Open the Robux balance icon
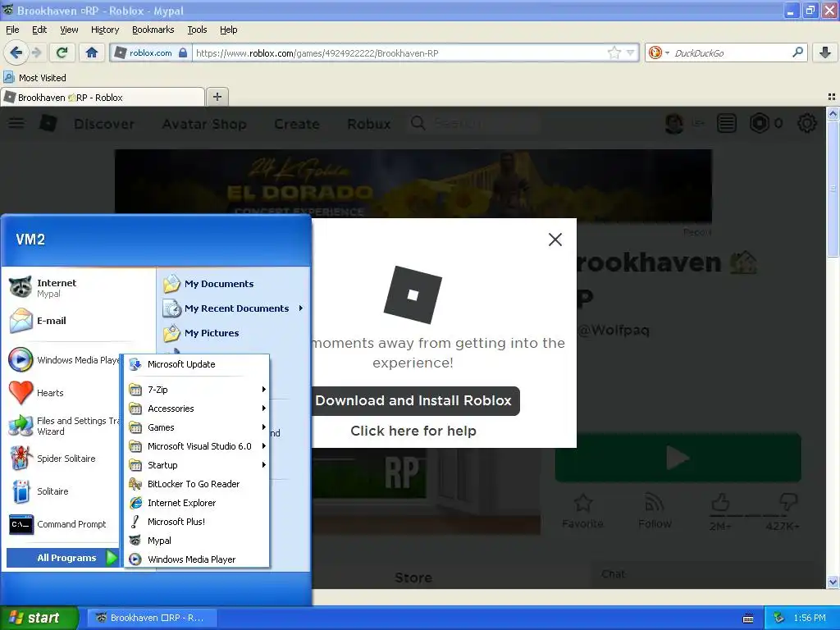The width and height of the screenshot is (840, 630). click(759, 123)
